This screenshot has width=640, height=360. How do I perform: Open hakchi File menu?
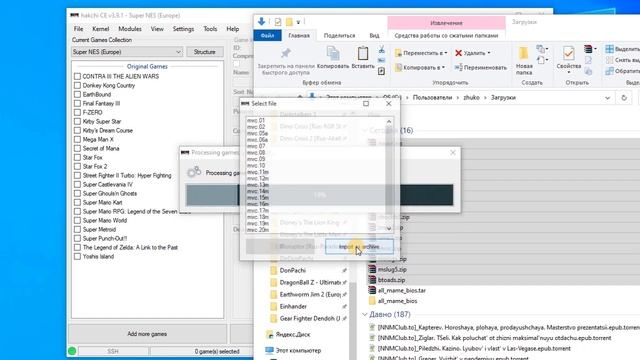(78, 29)
